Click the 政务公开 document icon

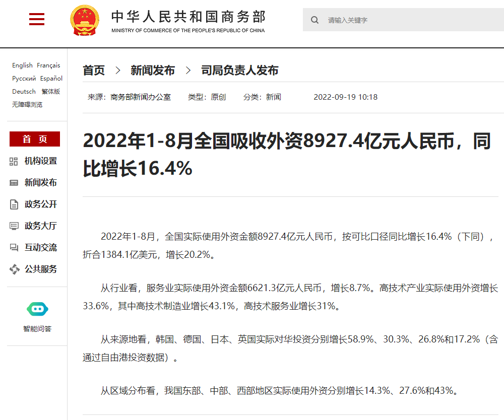click(14, 204)
